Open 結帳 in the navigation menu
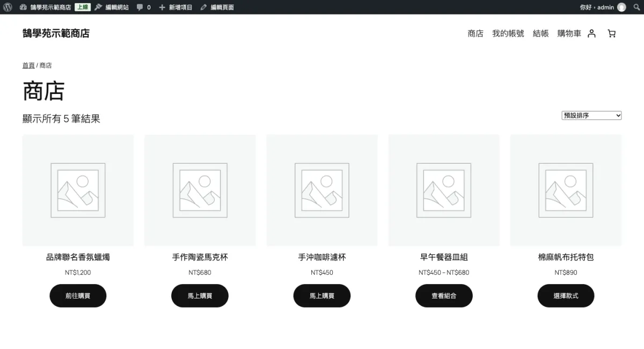This screenshot has width=644, height=349. pos(541,33)
